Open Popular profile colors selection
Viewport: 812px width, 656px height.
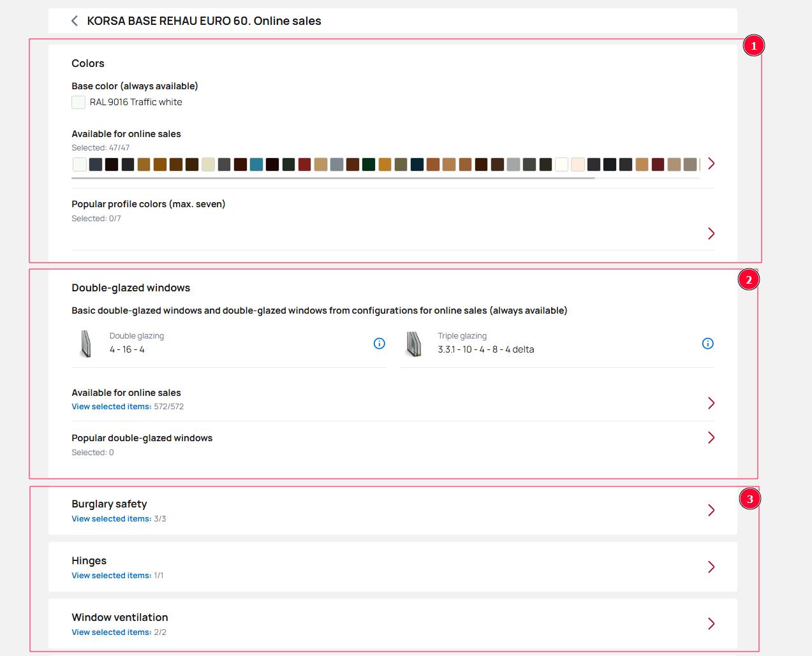(x=711, y=233)
